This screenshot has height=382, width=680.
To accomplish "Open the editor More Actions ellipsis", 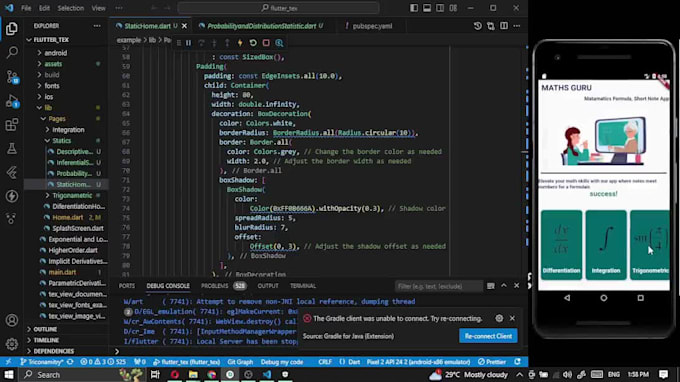I will (x=517, y=26).
